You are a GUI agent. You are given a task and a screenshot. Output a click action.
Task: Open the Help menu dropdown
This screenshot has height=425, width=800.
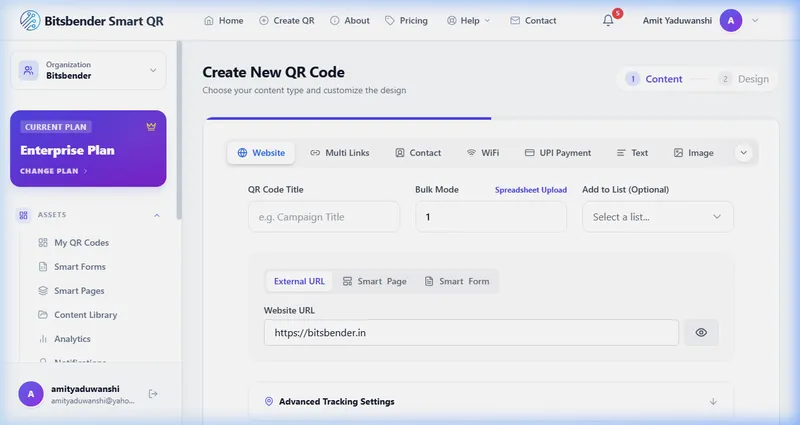pos(468,20)
